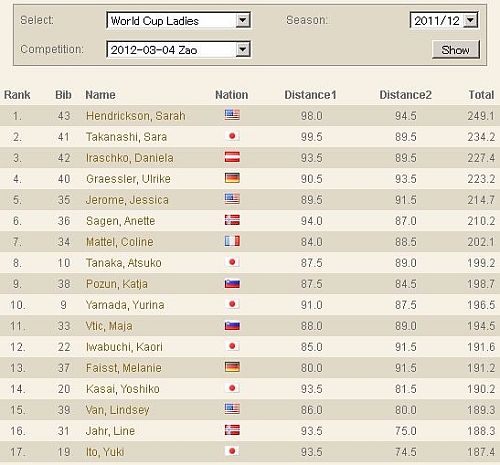
Task: Click the German flag for Graessler, Ulrike
Action: (232, 178)
